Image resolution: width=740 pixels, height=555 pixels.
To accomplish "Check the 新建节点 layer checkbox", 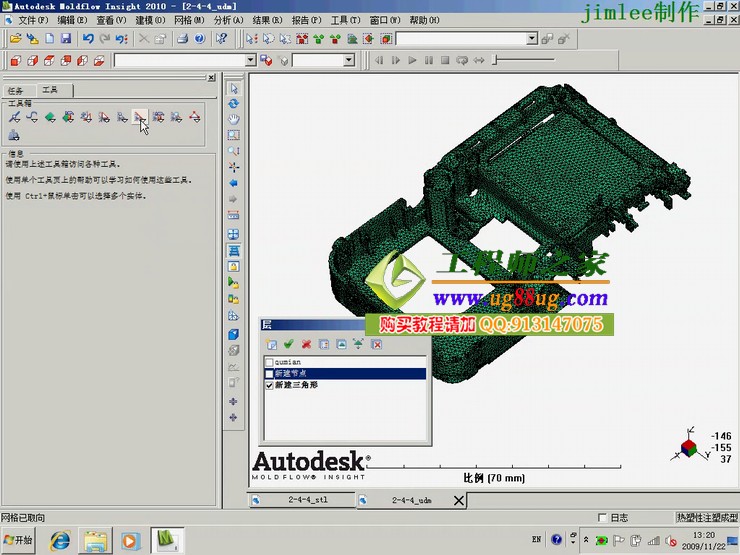I will [268, 373].
